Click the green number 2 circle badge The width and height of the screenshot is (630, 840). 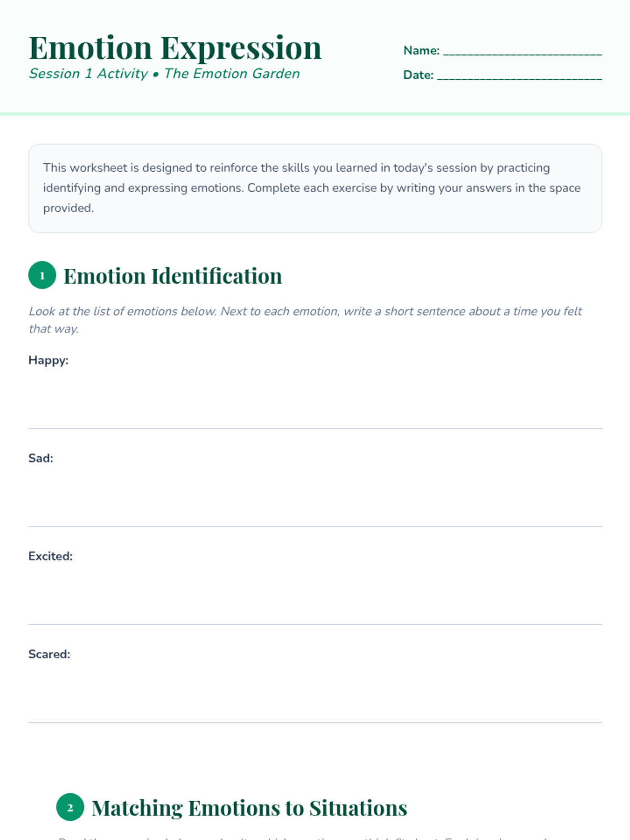tap(70, 807)
